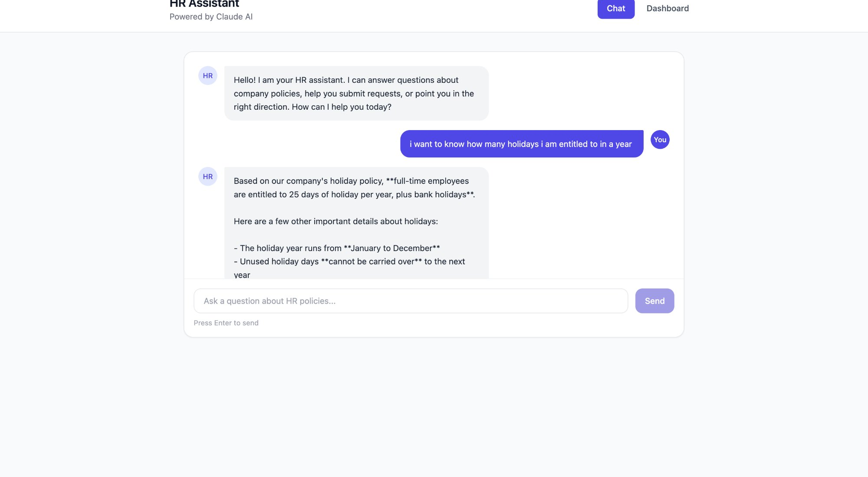868x477 pixels.
Task: Click the You avatar next to your question
Action: click(x=660, y=139)
